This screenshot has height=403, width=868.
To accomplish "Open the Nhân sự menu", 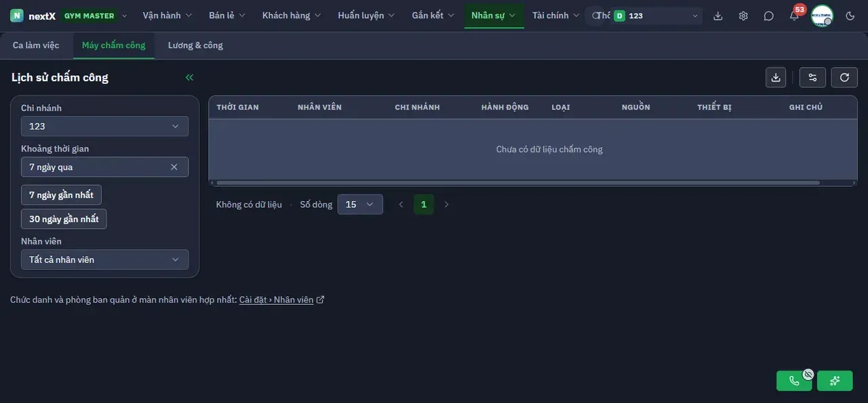I will 494,16.
